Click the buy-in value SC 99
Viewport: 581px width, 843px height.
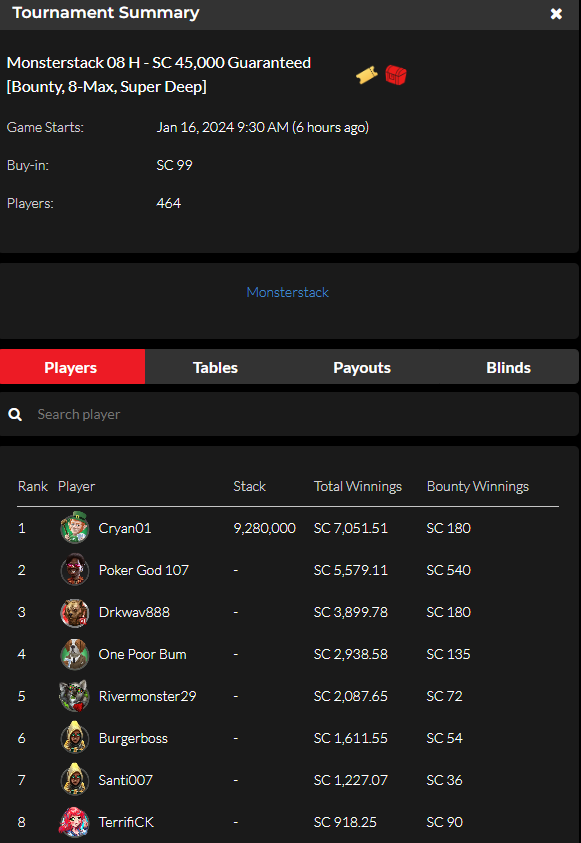tap(175, 165)
